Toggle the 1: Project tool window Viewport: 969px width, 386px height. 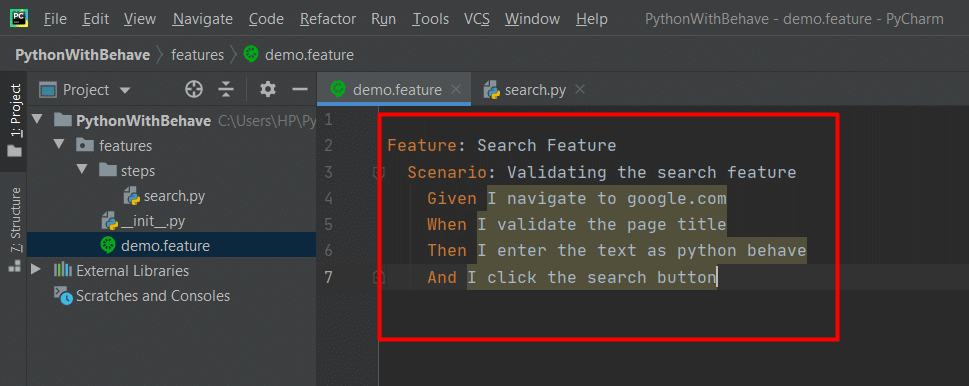click(14, 120)
